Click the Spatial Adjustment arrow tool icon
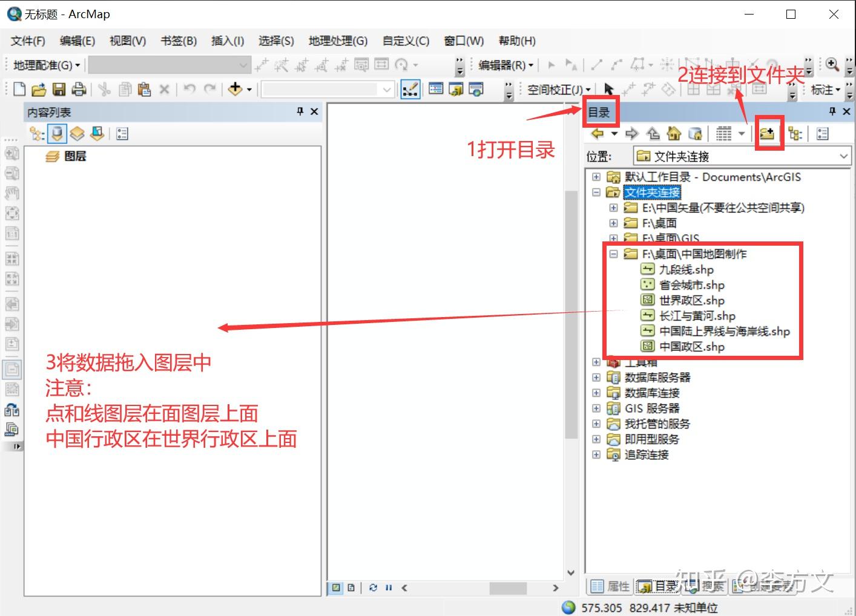 pyautogui.click(x=608, y=90)
